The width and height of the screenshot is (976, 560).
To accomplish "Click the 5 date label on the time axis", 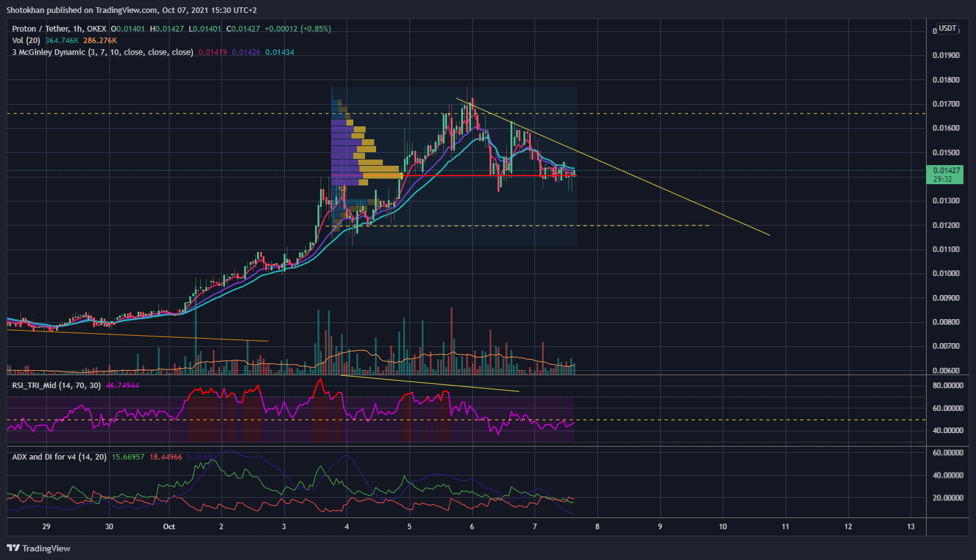I will pyautogui.click(x=409, y=526).
